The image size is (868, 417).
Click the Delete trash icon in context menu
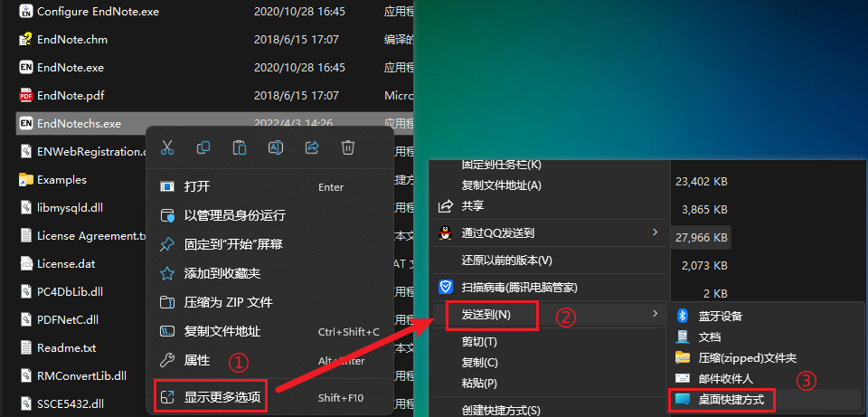347,147
